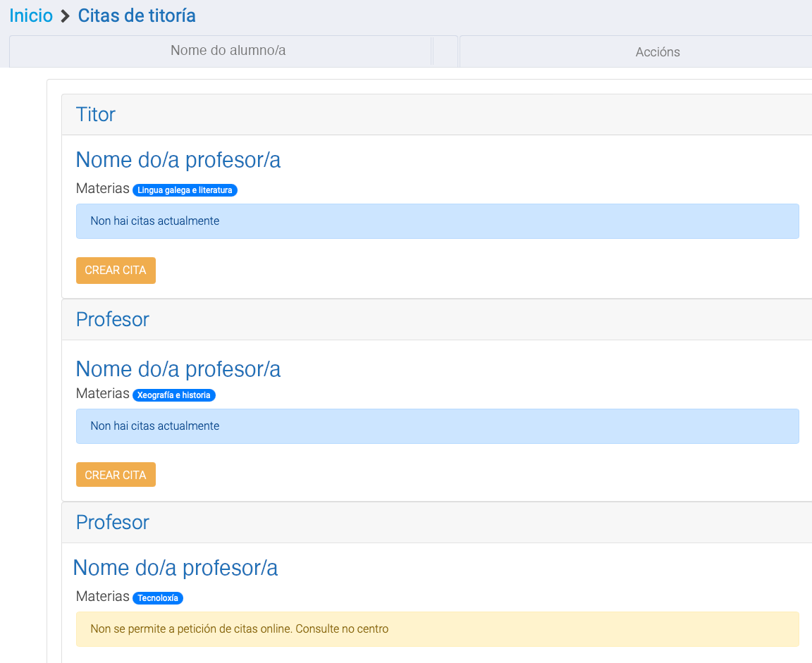Click the breadcrumb chevron arrow icon
Image resolution: width=812 pixels, height=663 pixels.
click(65, 16)
